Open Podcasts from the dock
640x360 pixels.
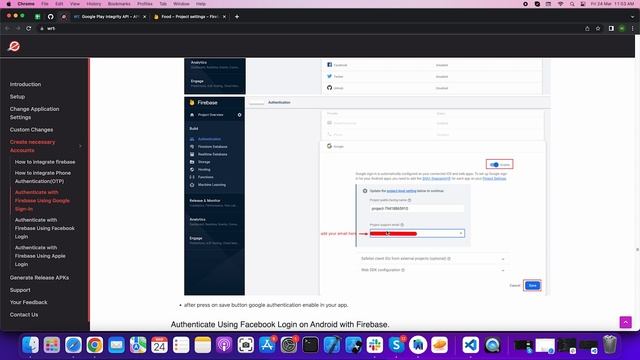tap(224, 345)
